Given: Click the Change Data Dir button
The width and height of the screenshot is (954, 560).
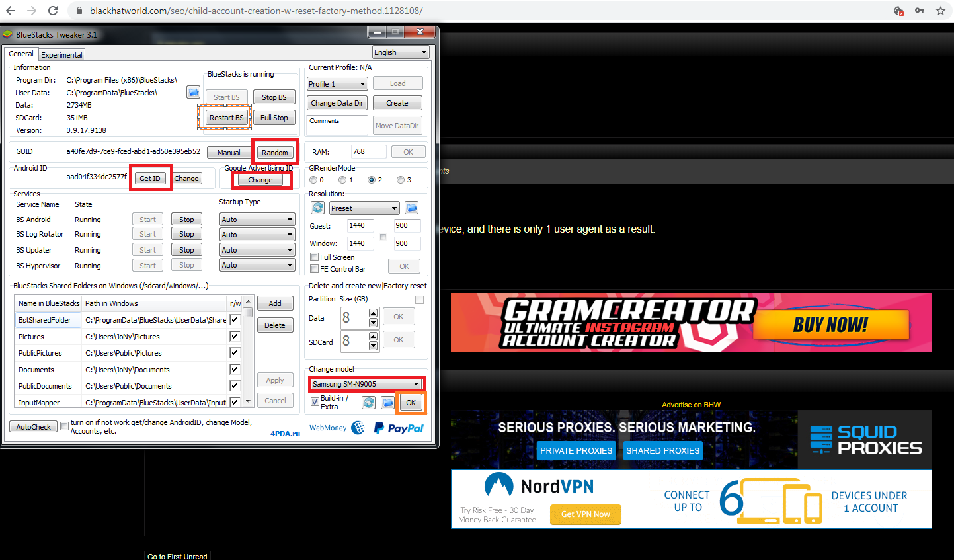Looking at the screenshot, I should (x=337, y=103).
